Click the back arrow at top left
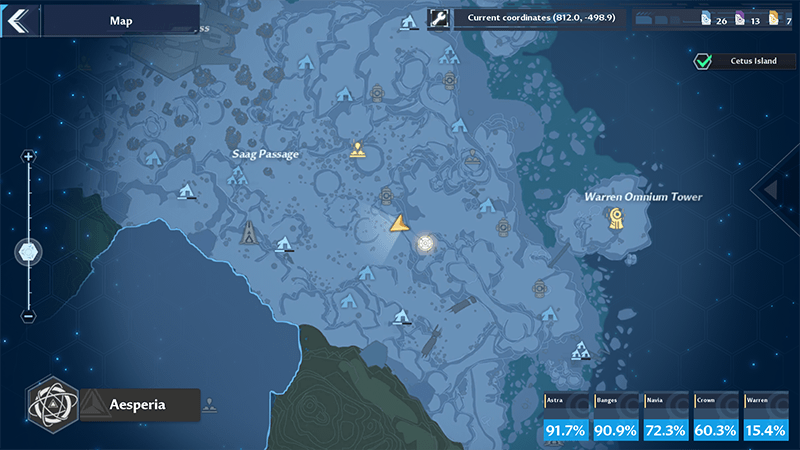800x450 pixels. (x=18, y=18)
